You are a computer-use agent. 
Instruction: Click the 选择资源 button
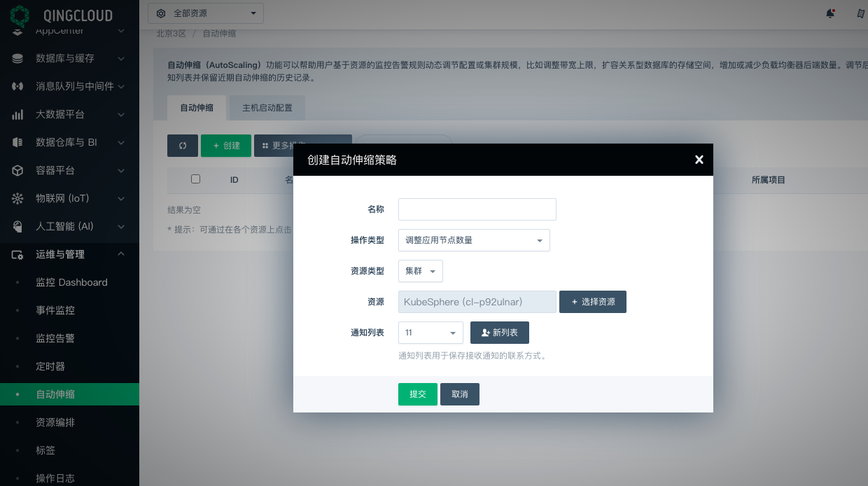coord(592,302)
